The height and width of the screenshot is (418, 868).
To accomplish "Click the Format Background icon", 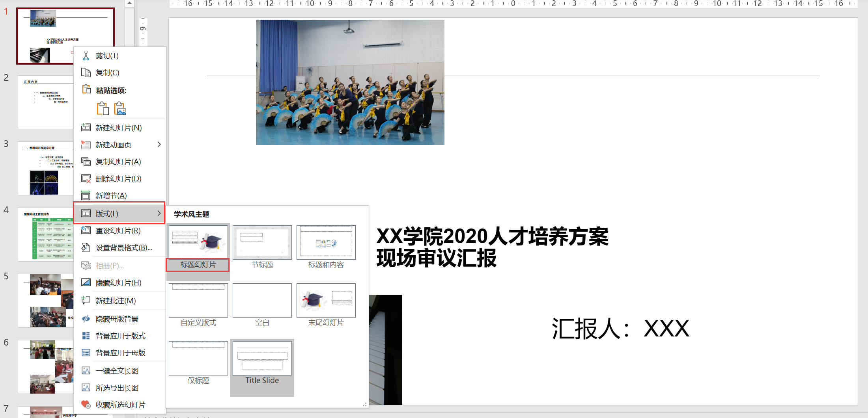I will (x=86, y=247).
